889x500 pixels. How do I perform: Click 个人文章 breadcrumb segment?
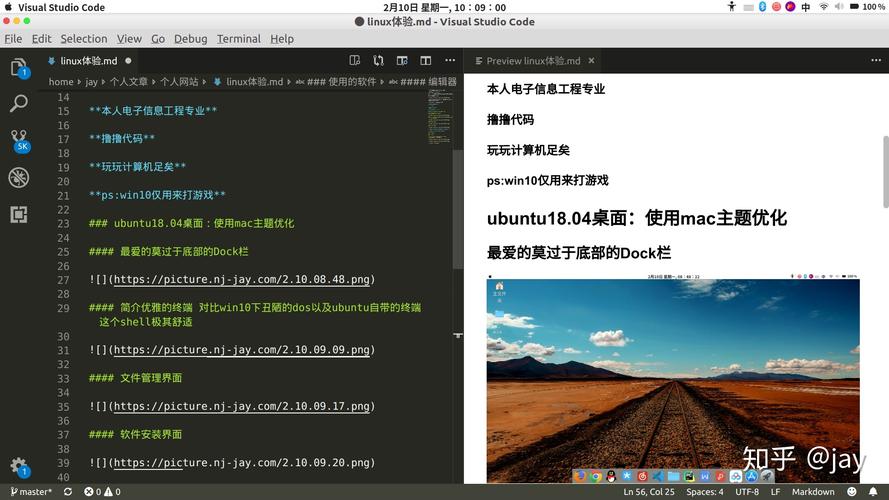(x=129, y=82)
